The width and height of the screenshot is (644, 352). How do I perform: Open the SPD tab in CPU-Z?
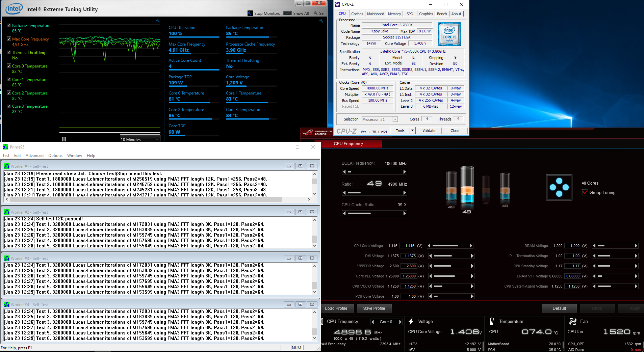coord(410,14)
